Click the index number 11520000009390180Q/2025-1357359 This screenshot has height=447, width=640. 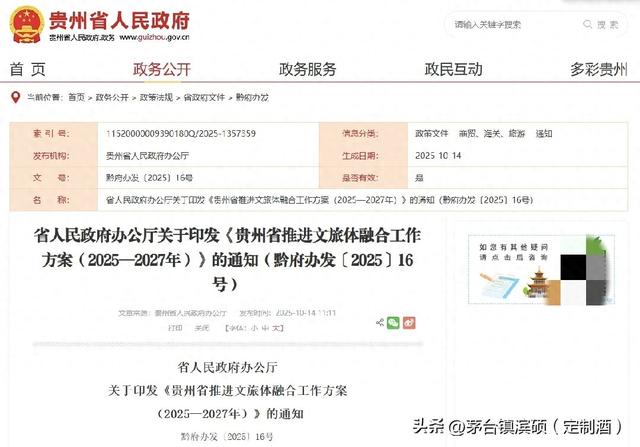click(181, 133)
